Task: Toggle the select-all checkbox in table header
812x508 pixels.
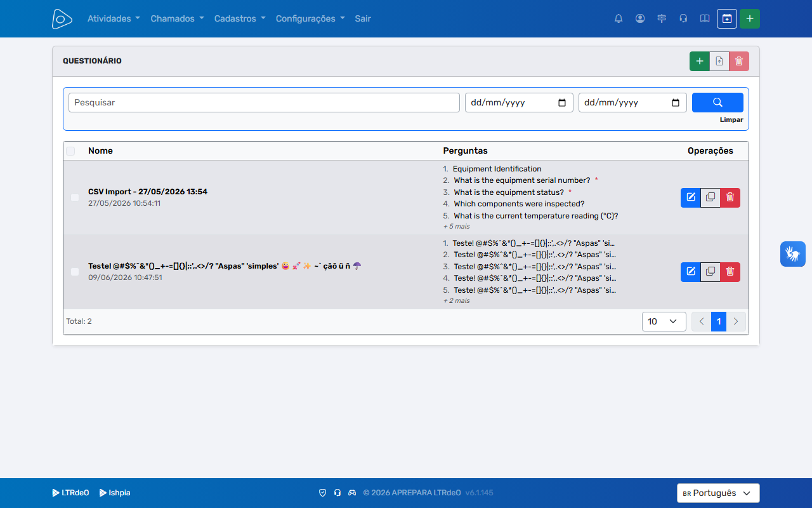Action: pos(70,151)
